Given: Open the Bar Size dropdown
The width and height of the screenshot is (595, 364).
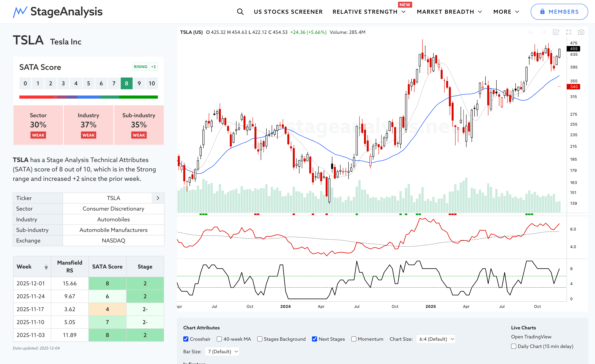Looking at the screenshot, I should (x=222, y=351).
